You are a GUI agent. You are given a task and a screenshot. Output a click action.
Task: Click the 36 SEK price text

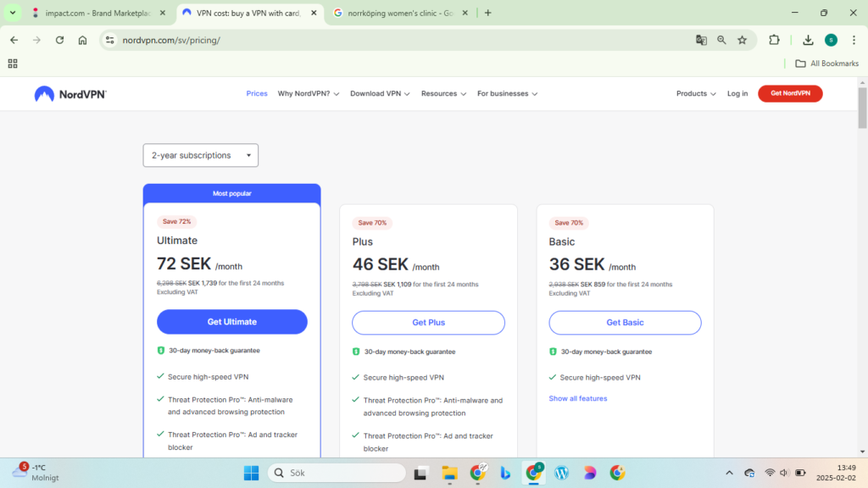(x=576, y=264)
